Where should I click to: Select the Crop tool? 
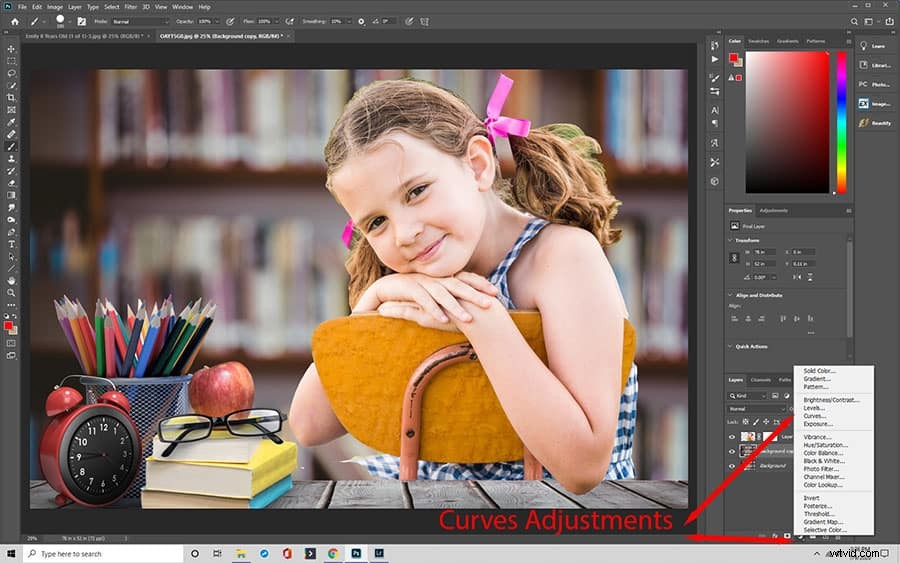11,98
